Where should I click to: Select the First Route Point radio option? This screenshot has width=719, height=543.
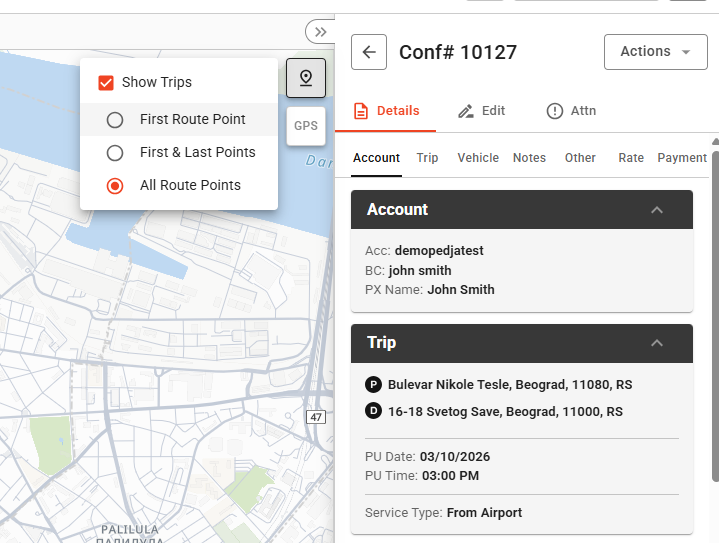pos(115,120)
